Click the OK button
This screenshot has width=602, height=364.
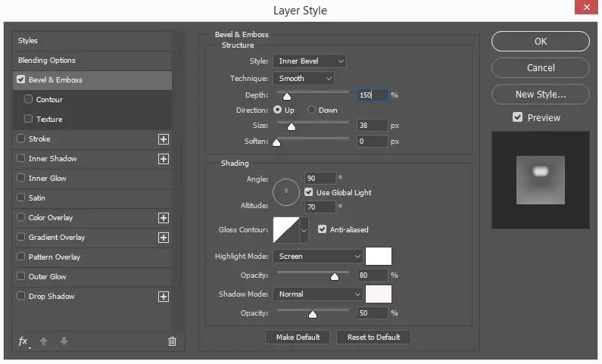pos(540,41)
